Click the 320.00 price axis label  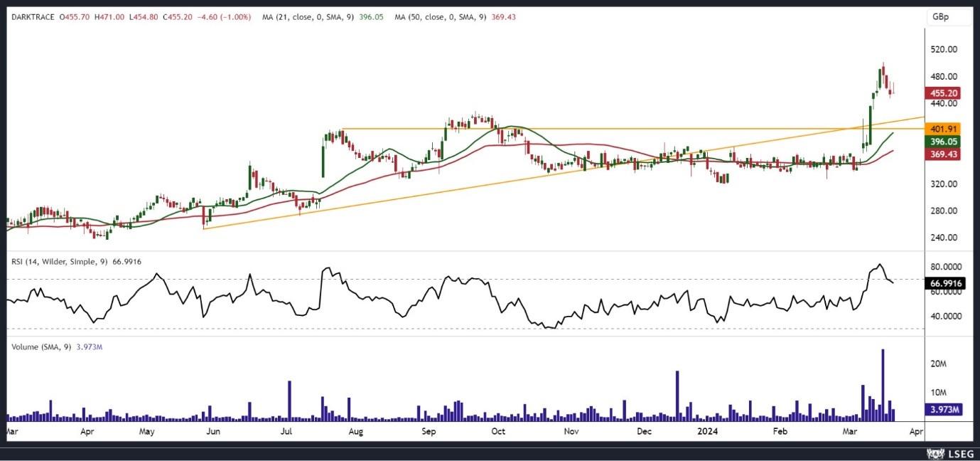(x=944, y=184)
